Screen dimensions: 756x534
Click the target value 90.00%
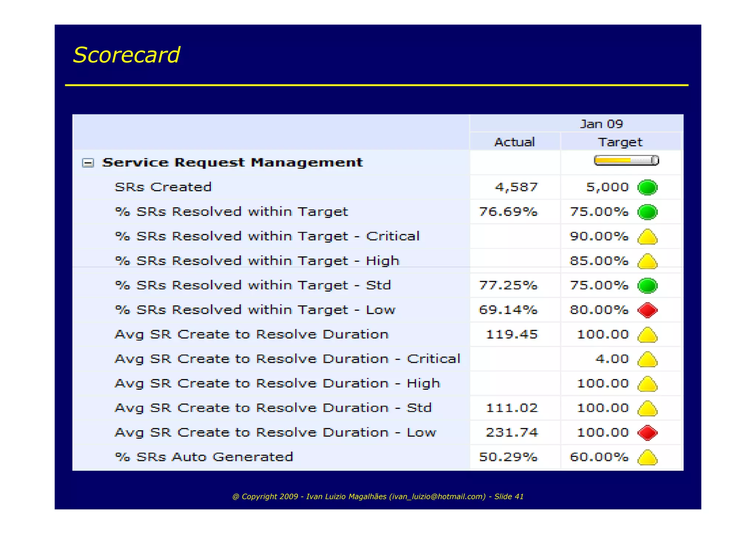(599, 236)
